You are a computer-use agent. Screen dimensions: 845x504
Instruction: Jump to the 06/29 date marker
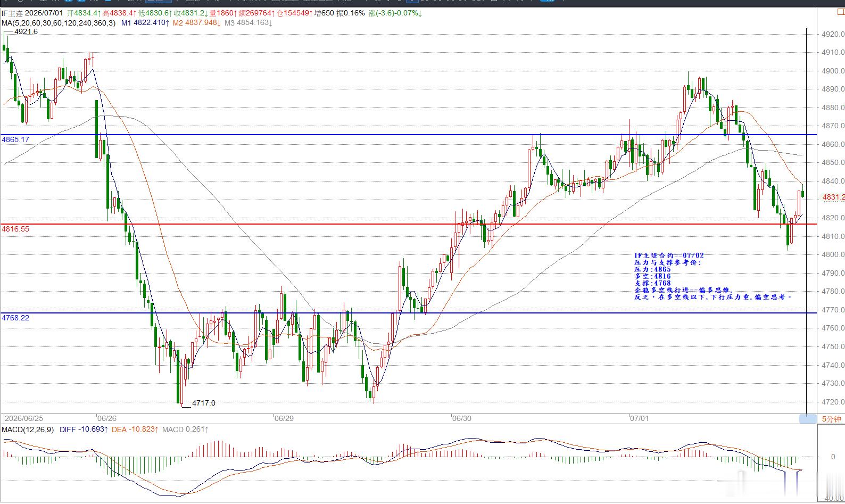[284, 418]
